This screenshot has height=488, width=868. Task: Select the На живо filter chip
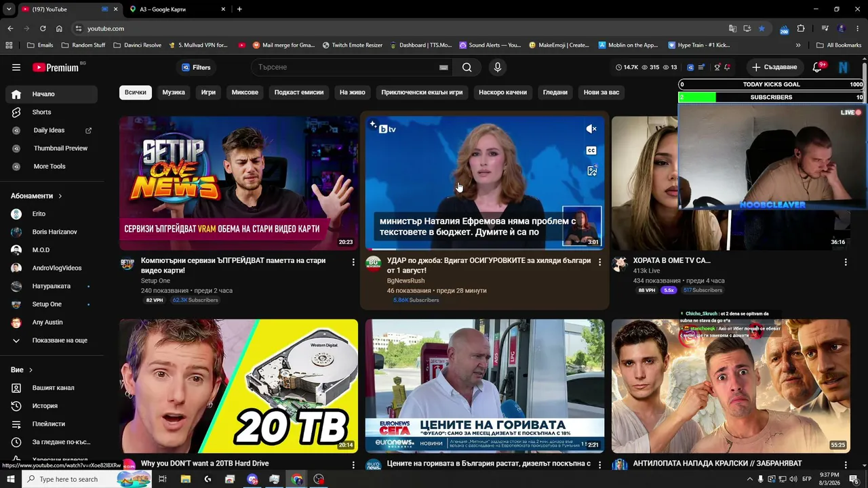(353, 92)
